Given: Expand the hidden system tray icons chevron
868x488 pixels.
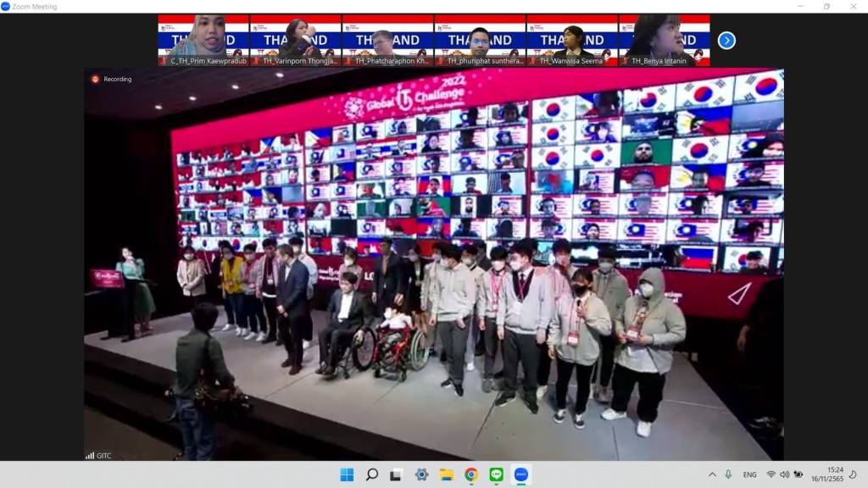Looking at the screenshot, I should [x=712, y=474].
